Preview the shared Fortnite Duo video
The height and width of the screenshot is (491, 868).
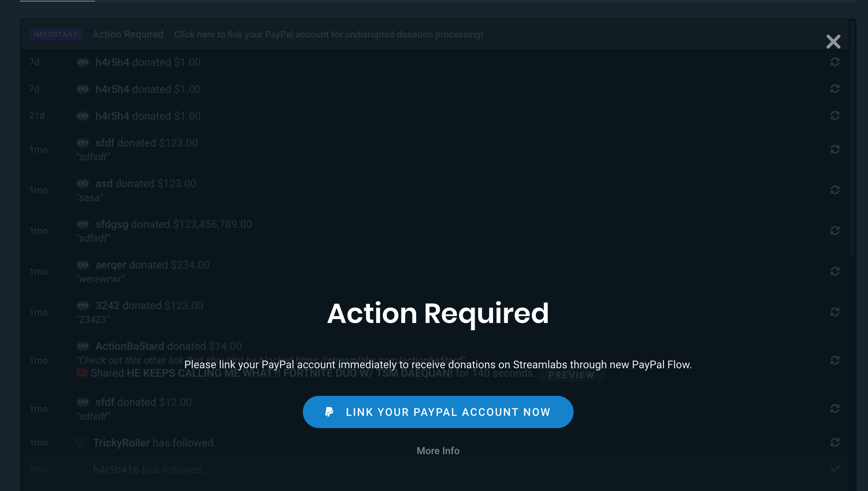571,375
